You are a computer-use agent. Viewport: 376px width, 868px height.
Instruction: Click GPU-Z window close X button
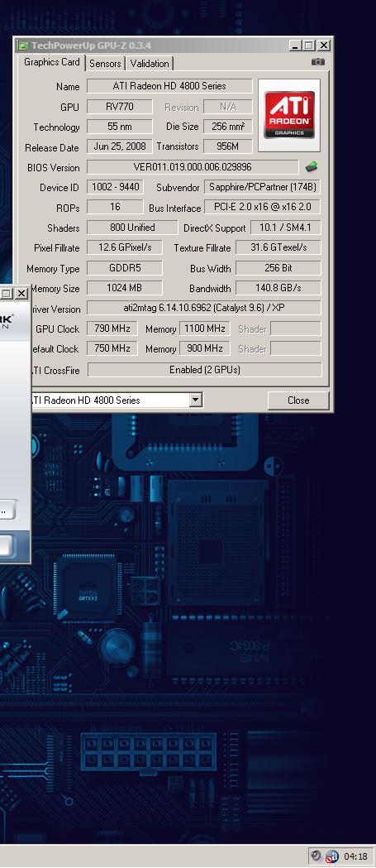click(x=324, y=46)
